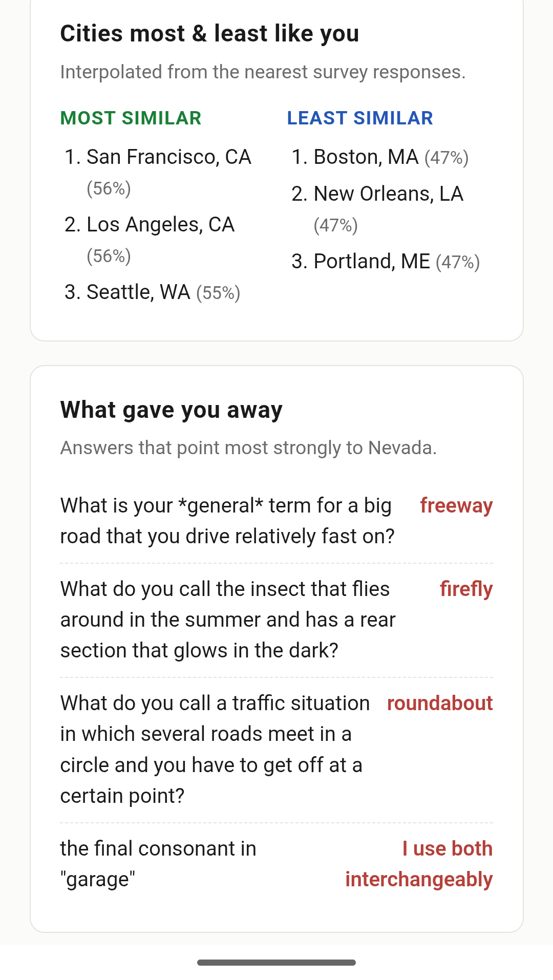
Task: Tap Seattle, WA (55%) list entry
Action: tap(153, 292)
